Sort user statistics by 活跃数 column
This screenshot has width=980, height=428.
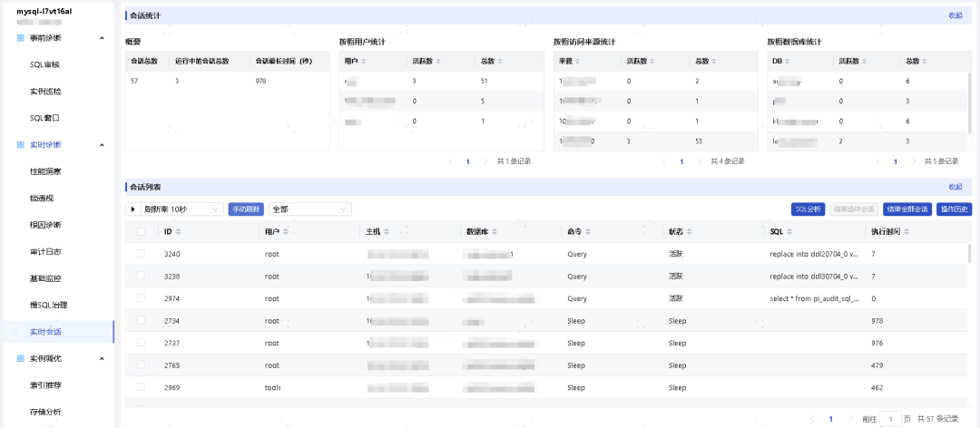click(439, 62)
